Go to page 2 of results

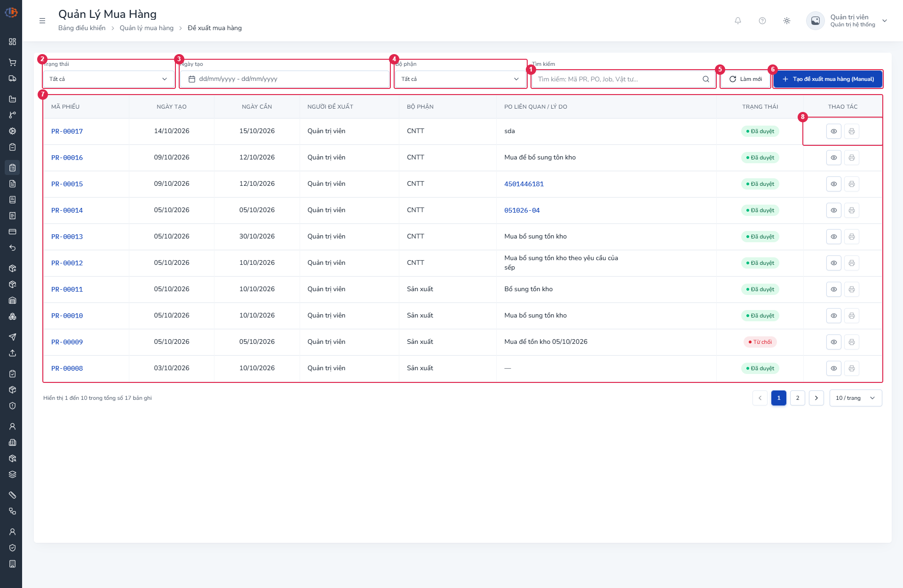[798, 398]
